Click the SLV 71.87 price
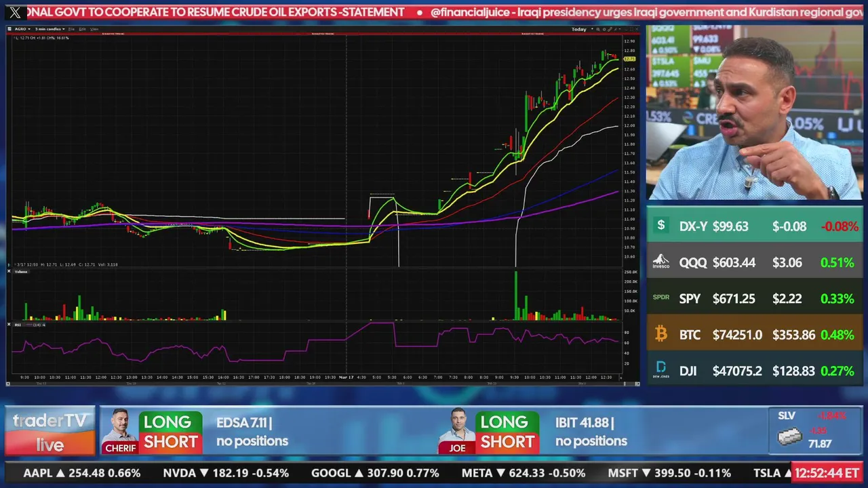This screenshot has height=488, width=868. coord(820,444)
